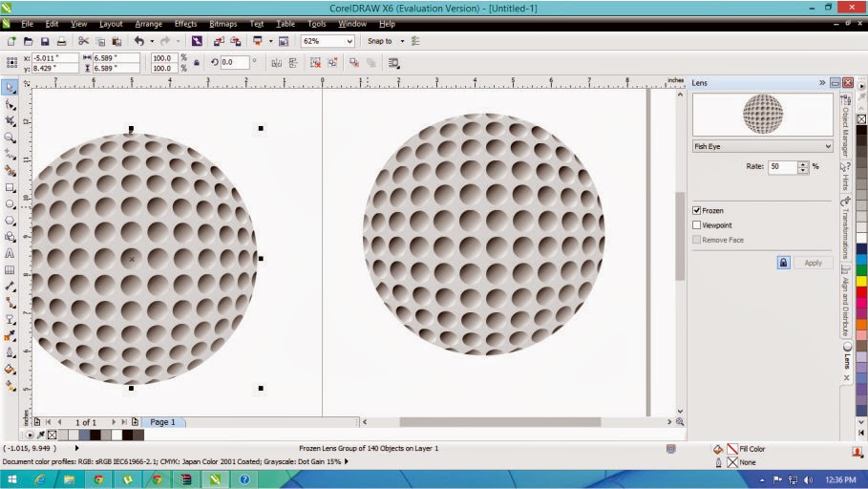
Task: Click the Apply button
Action: coord(813,263)
